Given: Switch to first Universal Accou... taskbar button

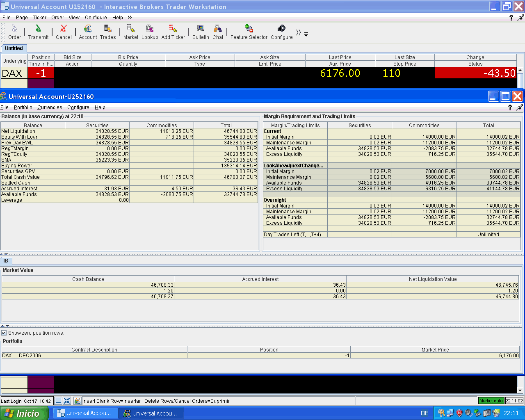Looking at the screenshot, I should (85, 413).
